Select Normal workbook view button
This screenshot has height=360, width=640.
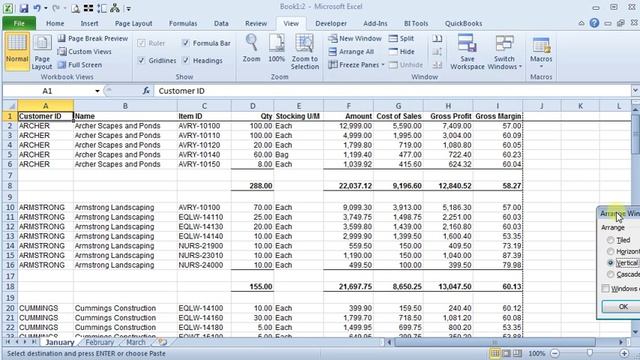click(x=17, y=52)
